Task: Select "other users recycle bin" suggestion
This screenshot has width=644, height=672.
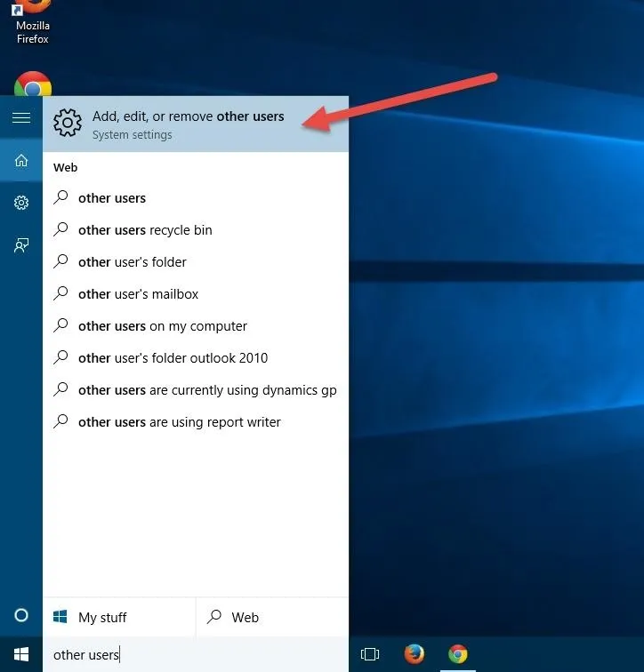Action: click(196, 230)
